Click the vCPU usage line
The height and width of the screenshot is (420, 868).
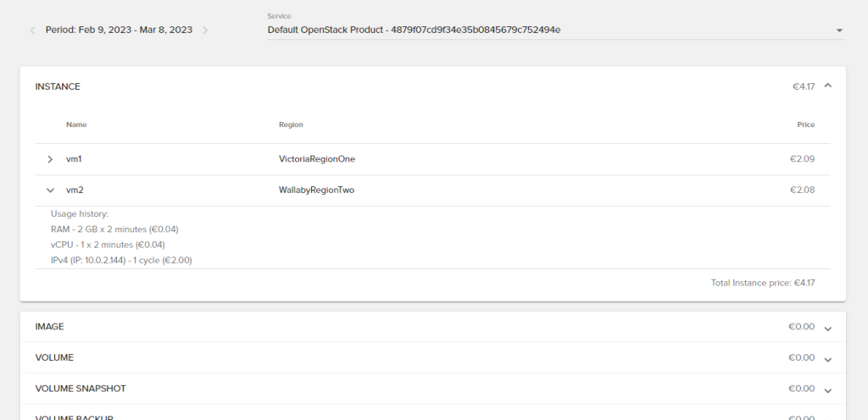click(x=108, y=244)
